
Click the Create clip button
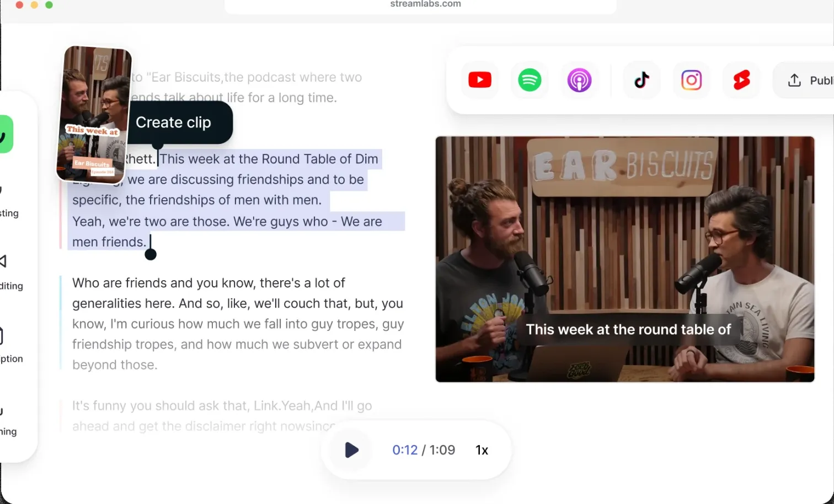pyautogui.click(x=174, y=122)
